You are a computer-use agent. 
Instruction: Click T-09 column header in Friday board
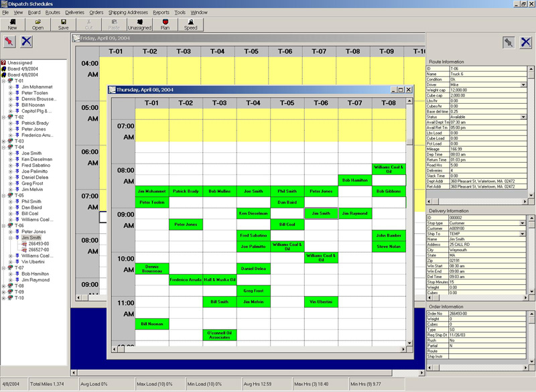pos(387,52)
